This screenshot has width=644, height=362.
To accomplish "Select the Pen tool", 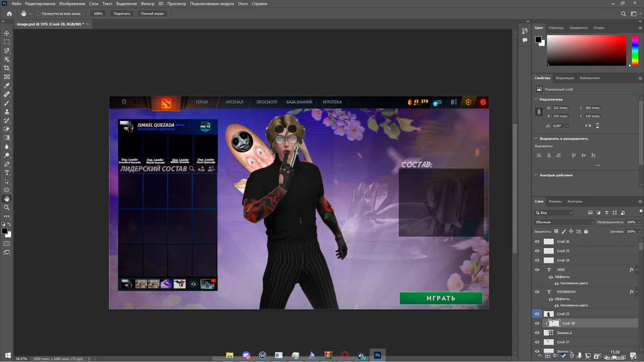I will (7, 164).
